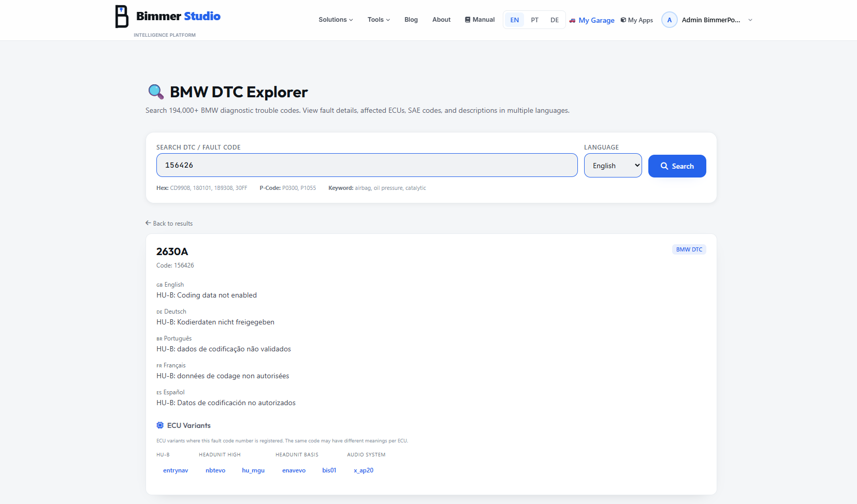857x504 pixels.
Task: Click Back to results link
Action: coord(169,224)
